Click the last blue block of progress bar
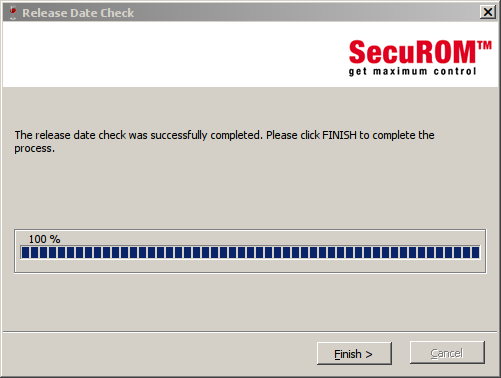501x378 pixels. pyautogui.click(x=475, y=252)
